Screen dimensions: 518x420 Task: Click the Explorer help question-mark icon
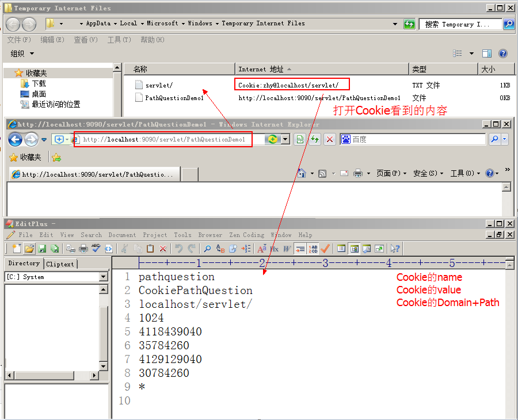[503, 54]
